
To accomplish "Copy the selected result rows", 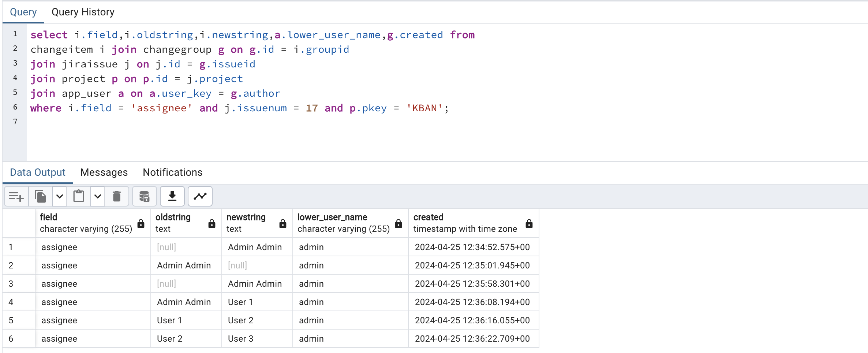I will 40,196.
